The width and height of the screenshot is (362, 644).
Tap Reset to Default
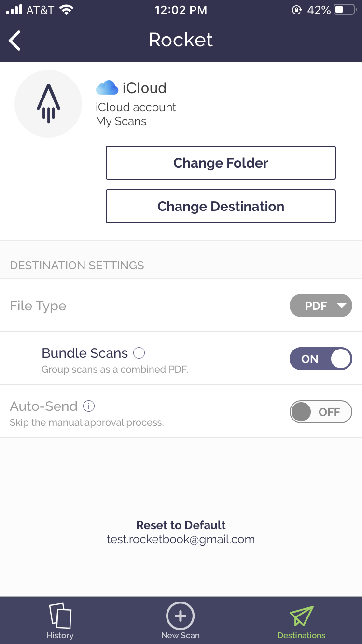coord(181,525)
